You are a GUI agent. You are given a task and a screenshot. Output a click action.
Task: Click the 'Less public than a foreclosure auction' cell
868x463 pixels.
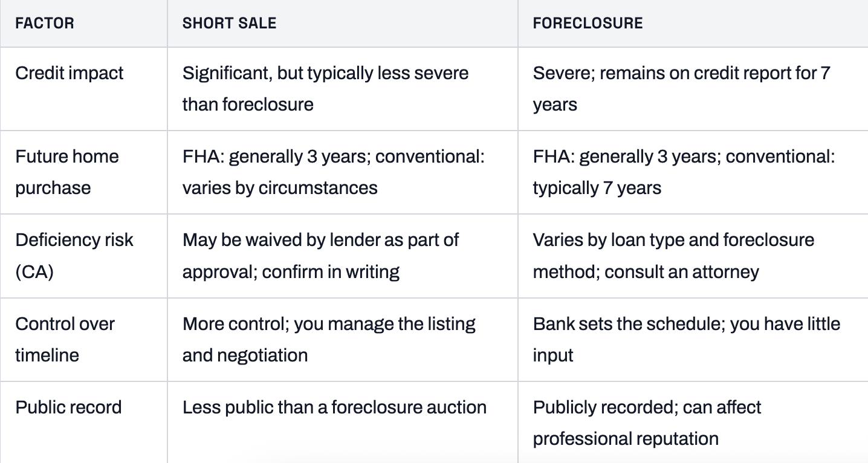[343, 422]
